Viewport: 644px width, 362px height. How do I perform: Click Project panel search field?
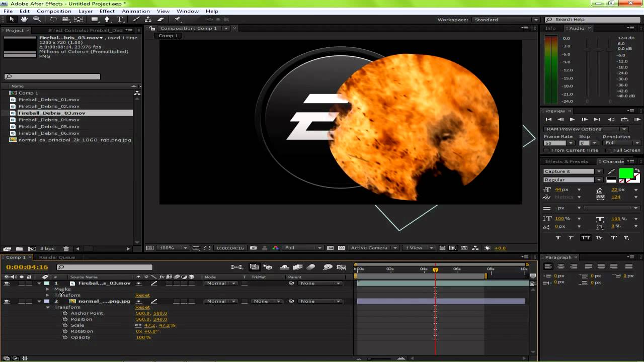(x=52, y=77)
